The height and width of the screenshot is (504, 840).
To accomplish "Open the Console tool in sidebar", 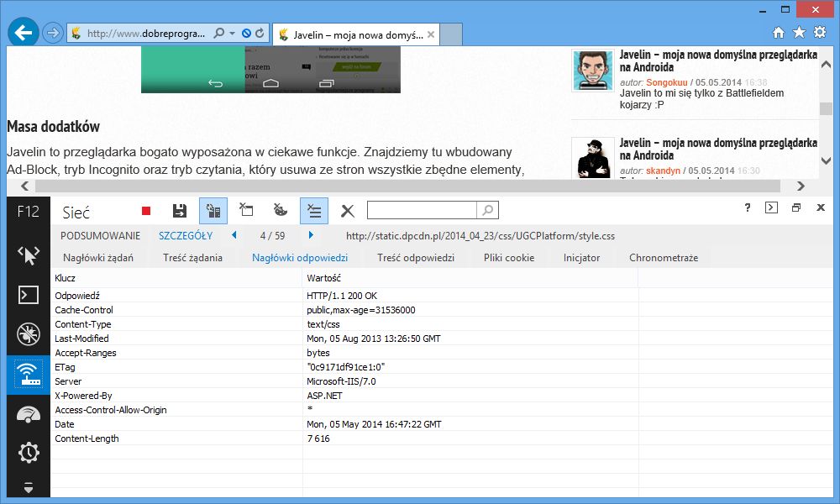I will click(x=29, y=295).
